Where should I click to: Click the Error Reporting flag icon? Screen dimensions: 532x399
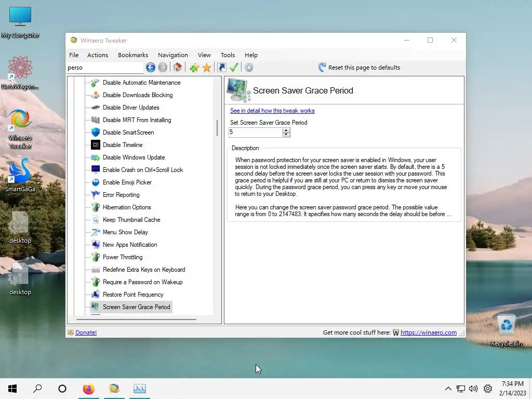(96, 195)
